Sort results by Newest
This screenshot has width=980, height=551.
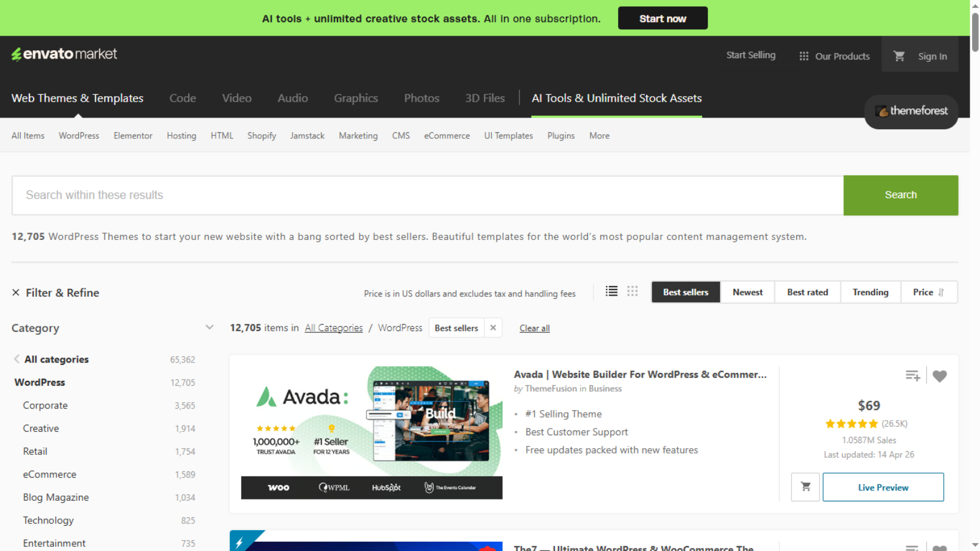[747, 293]
